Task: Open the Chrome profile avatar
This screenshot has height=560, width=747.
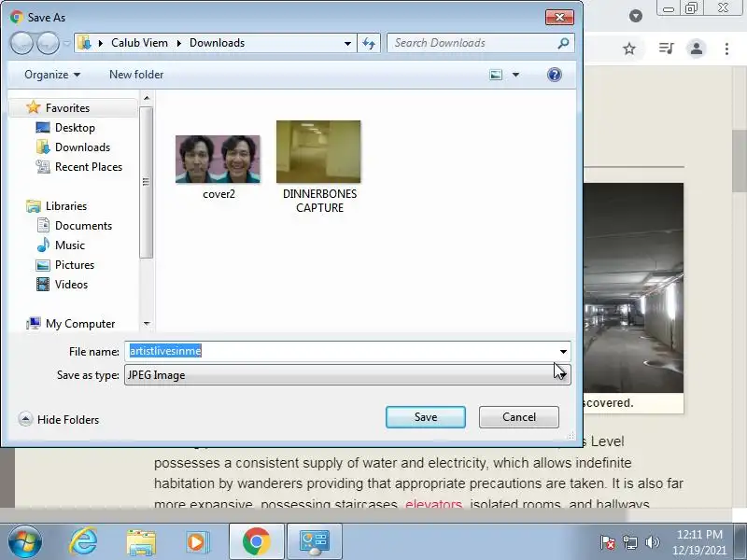Action: tap(696, 49)
